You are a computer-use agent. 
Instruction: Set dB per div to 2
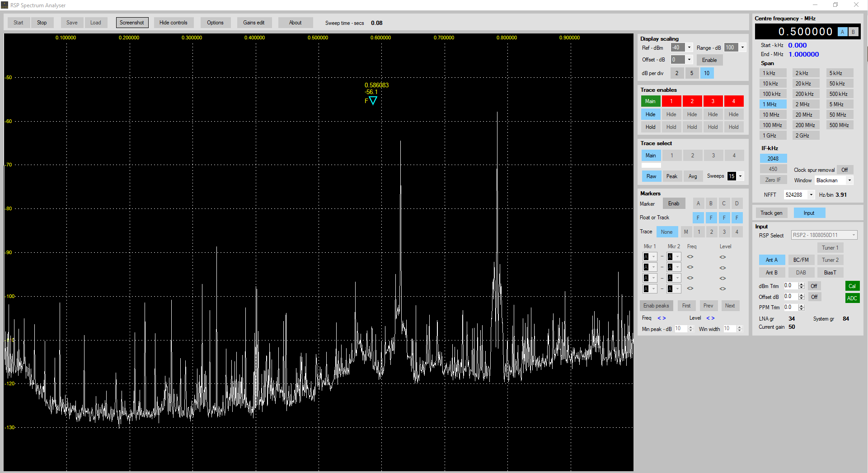676,73
